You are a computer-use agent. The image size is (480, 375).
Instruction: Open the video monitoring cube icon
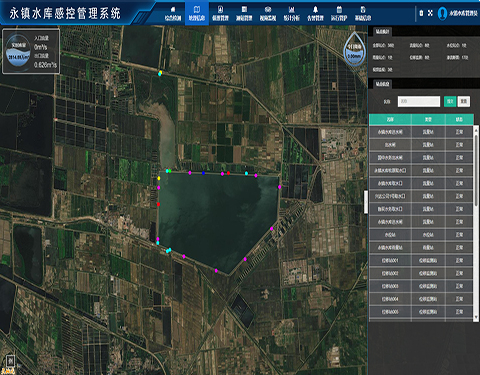pyautogui.click(x=268, y=13)
